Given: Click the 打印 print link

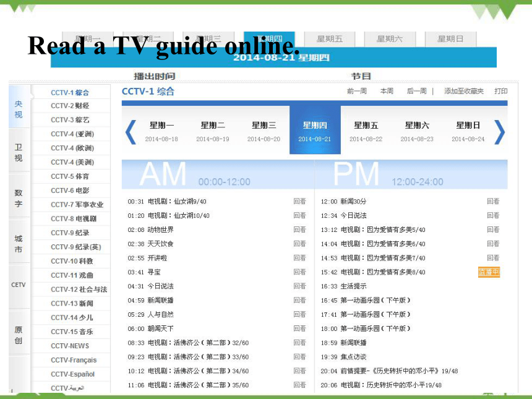Looking at the screenshot, I should pos(501,91).
